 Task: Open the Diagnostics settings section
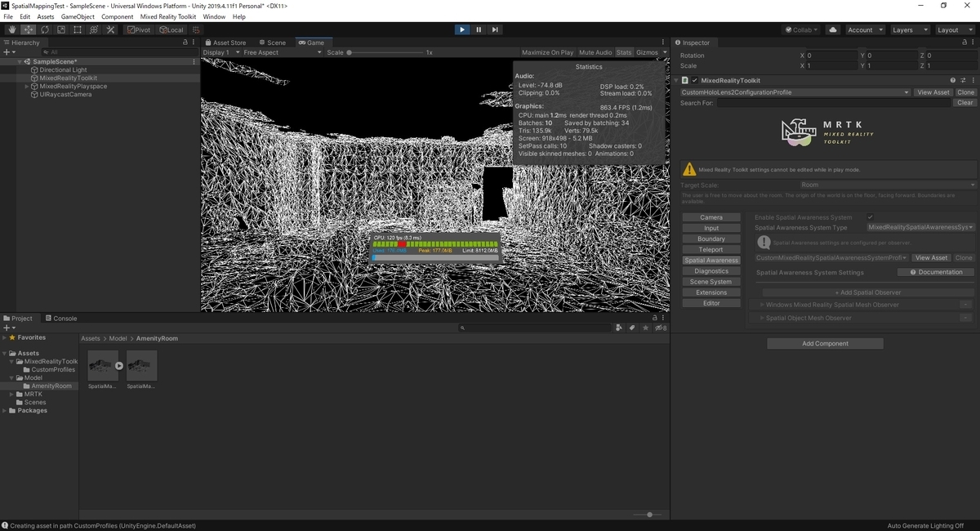point(711,271)
